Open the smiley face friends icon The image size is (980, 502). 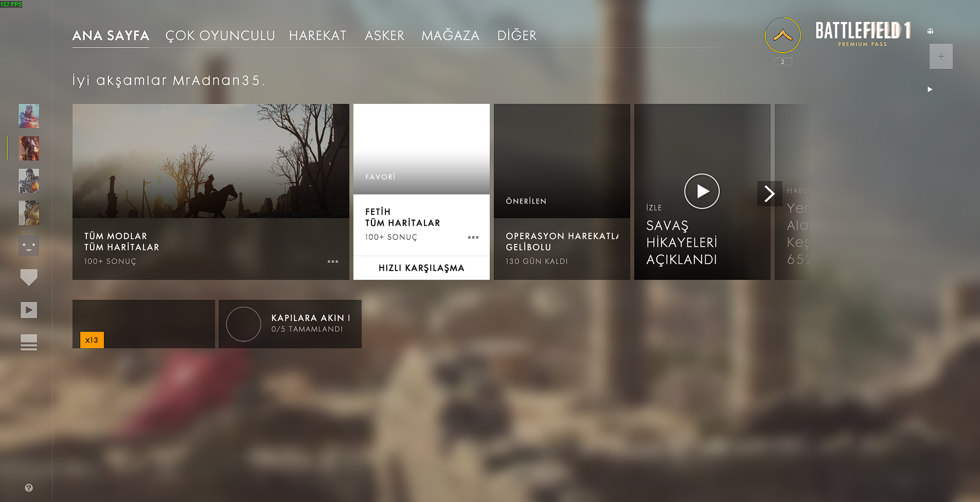[29, 245]
